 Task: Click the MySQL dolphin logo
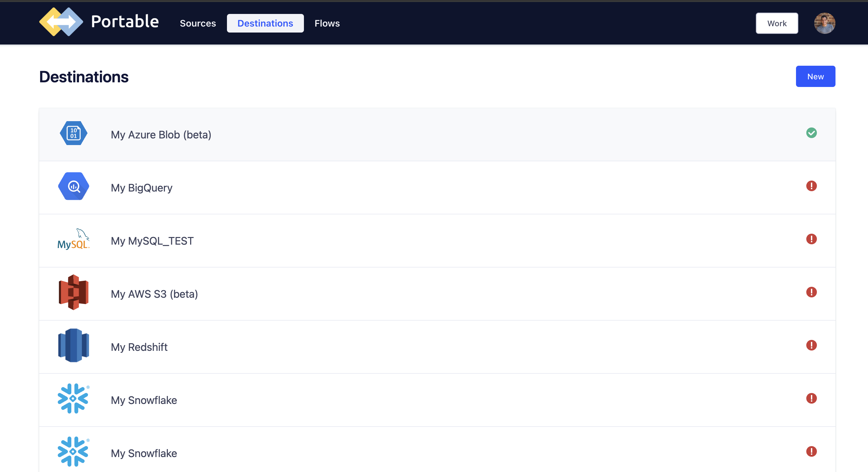coord(73,239)
